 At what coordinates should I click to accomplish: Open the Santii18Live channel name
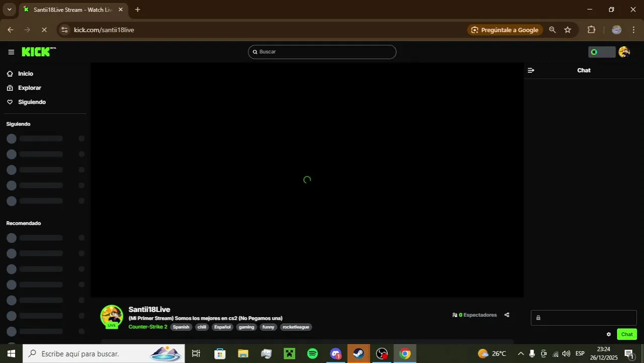click(x=149, y=310)
